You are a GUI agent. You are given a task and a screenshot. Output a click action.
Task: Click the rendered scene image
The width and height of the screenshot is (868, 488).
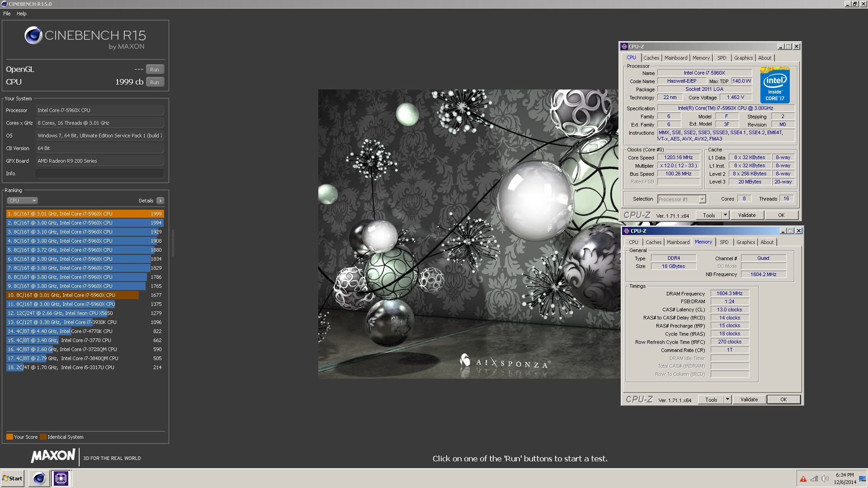[x=468, y=234]
